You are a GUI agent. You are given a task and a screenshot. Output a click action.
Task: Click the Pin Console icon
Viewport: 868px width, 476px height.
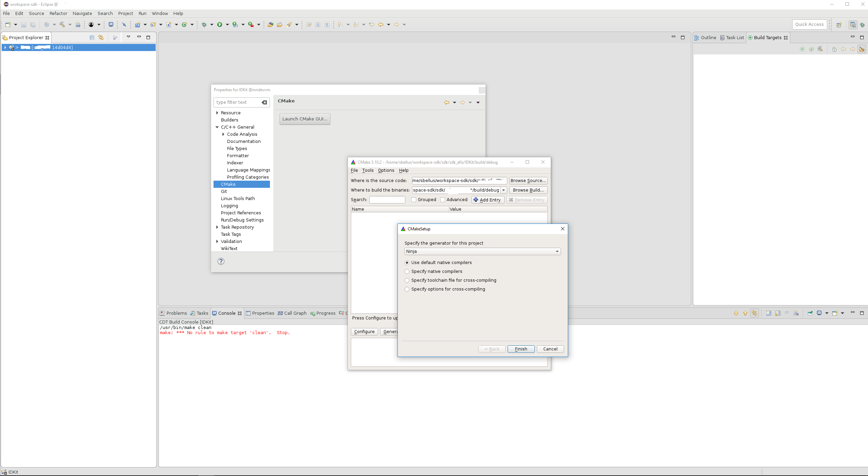[810, 313]
